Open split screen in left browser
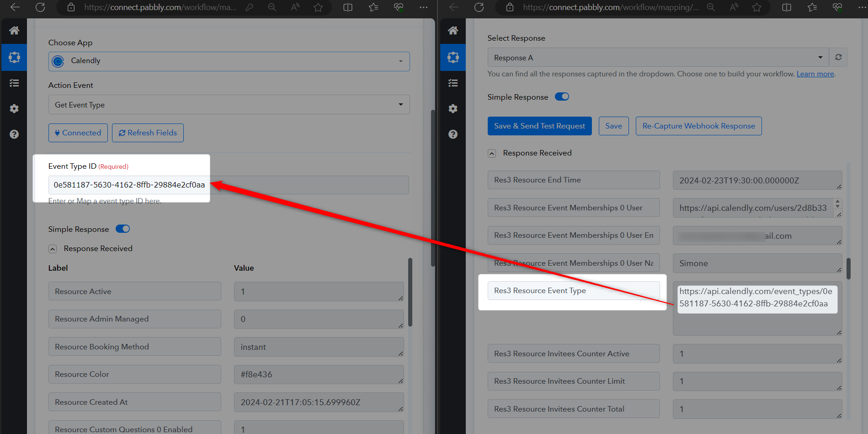The width and height of the screenshot is (868, 434). coord(348,7)
